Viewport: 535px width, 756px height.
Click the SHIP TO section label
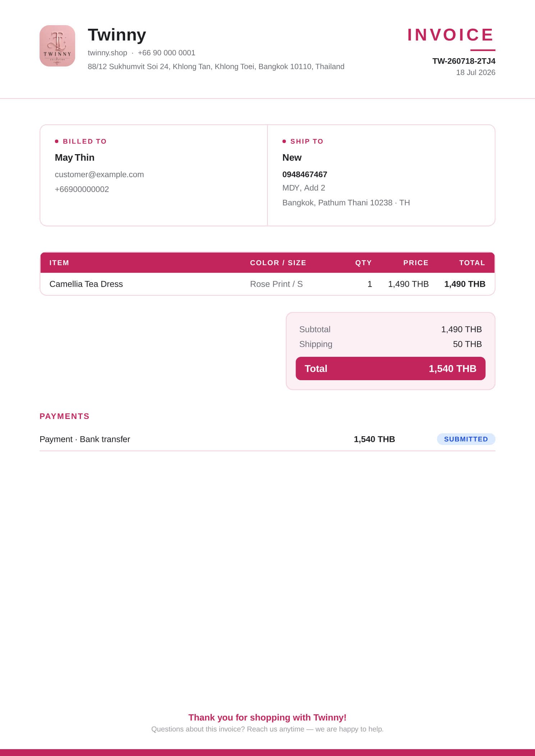[307, 141]
